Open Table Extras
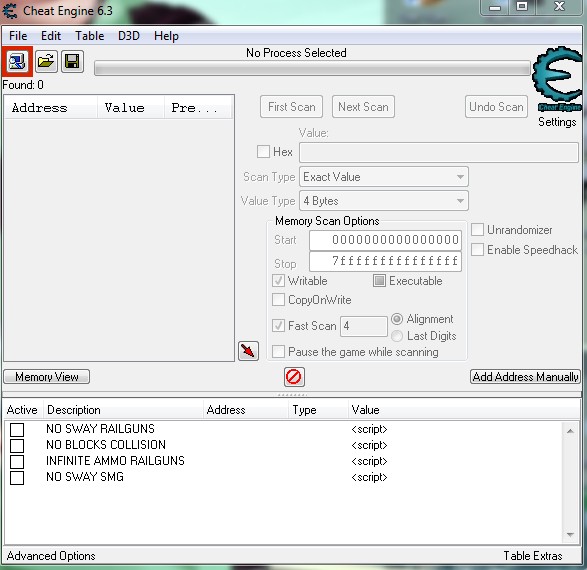This screenshot has height=570, width=587. coord(533,556)
